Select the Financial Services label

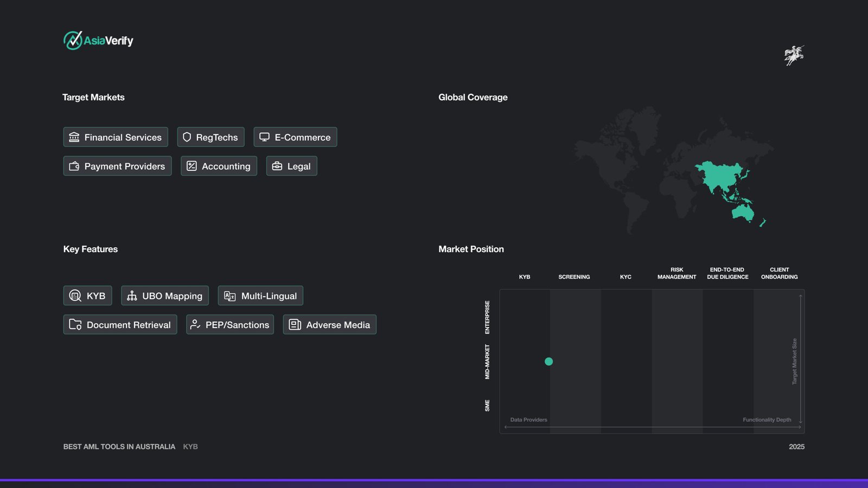coord(123,138)
